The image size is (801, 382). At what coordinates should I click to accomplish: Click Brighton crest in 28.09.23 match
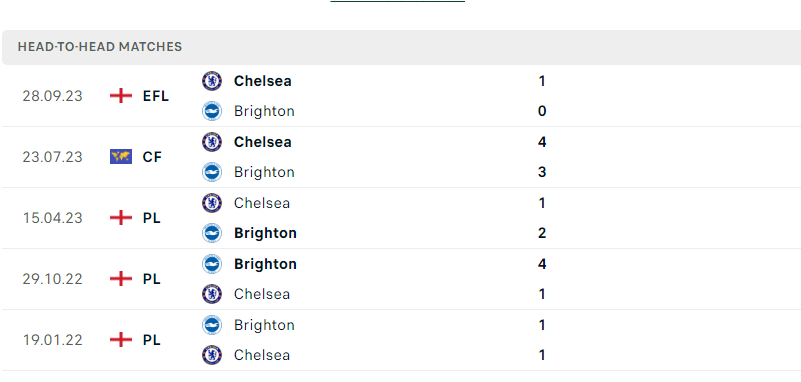click(x=211, y=111)
